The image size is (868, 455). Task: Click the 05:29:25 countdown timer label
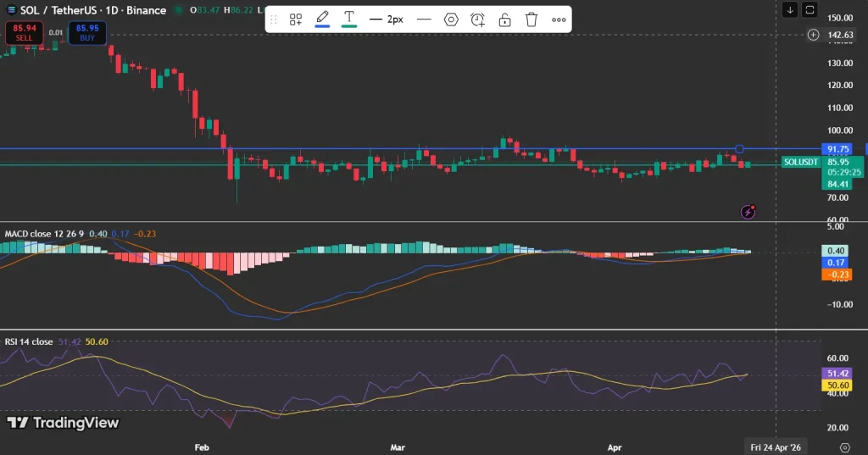point(843,173)
